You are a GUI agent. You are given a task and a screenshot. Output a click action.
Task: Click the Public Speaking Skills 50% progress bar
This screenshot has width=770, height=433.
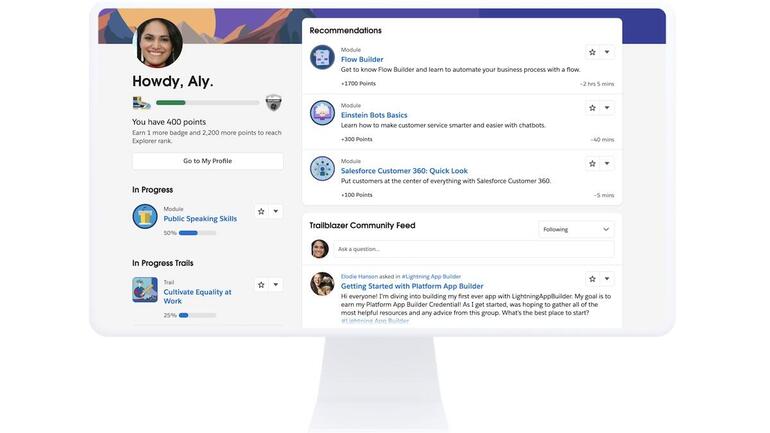(x=197, y=233)
